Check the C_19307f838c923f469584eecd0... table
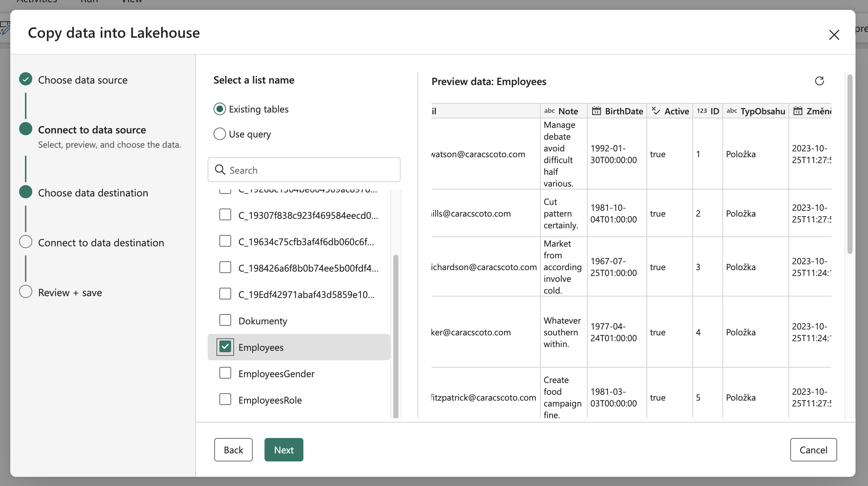Screen dimensions: 868x486 coord(225,215)
